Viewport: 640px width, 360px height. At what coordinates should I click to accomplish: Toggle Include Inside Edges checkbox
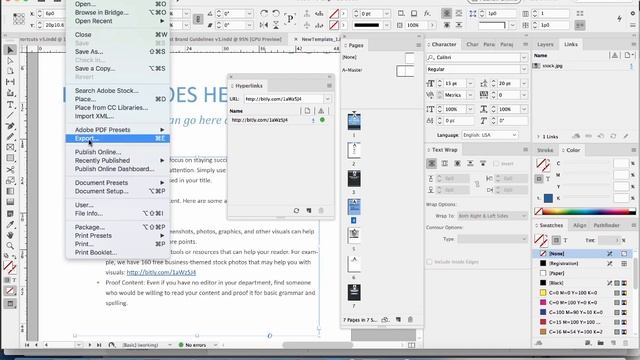pos(429,262)
